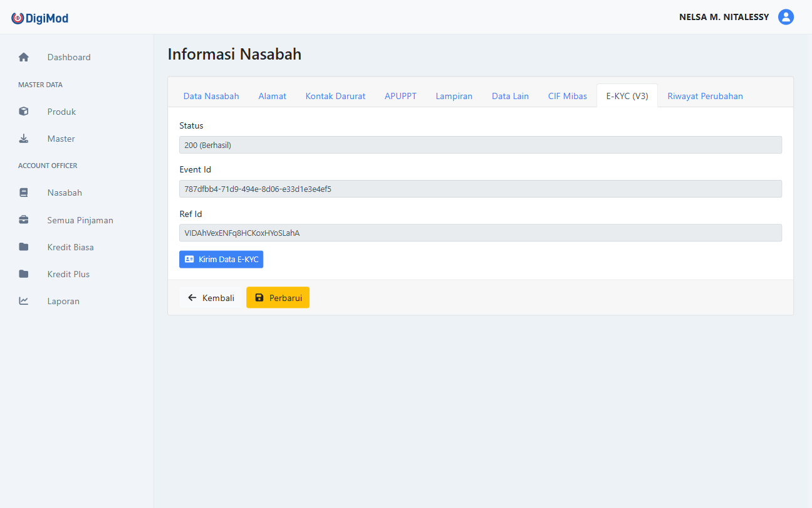Click the Produk box icon

tap(24, 112)
